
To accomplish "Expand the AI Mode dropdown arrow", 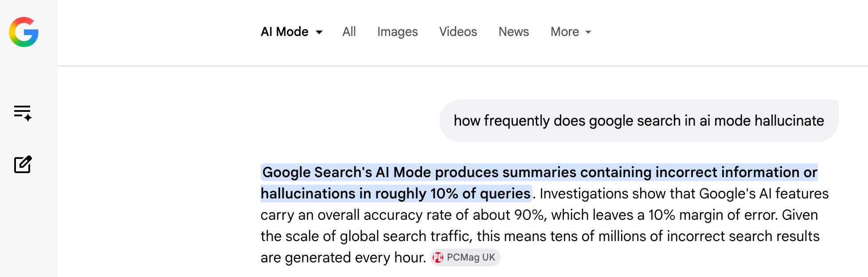I will pos(319,32).
